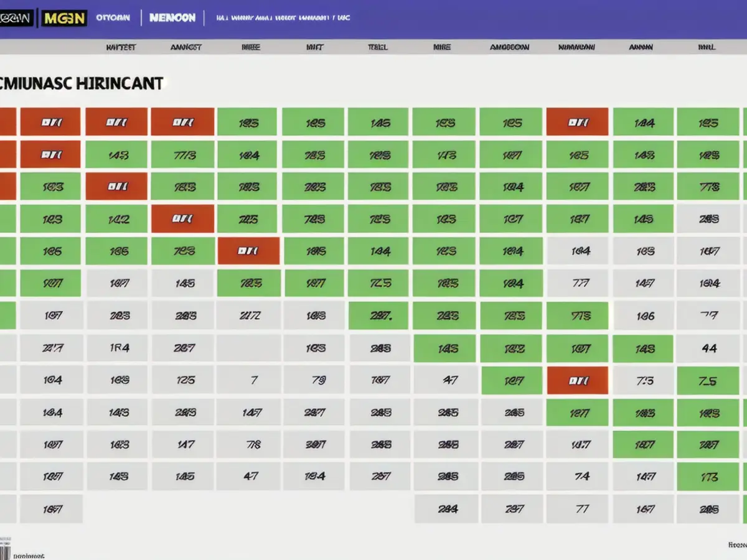Open the NENOON header tab
747x560 pixels.
[x=172, y=18]
